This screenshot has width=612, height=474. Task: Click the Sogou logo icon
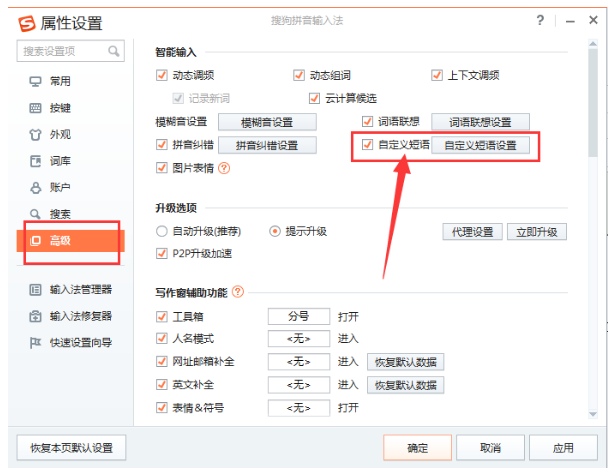(x=27, y=23)
